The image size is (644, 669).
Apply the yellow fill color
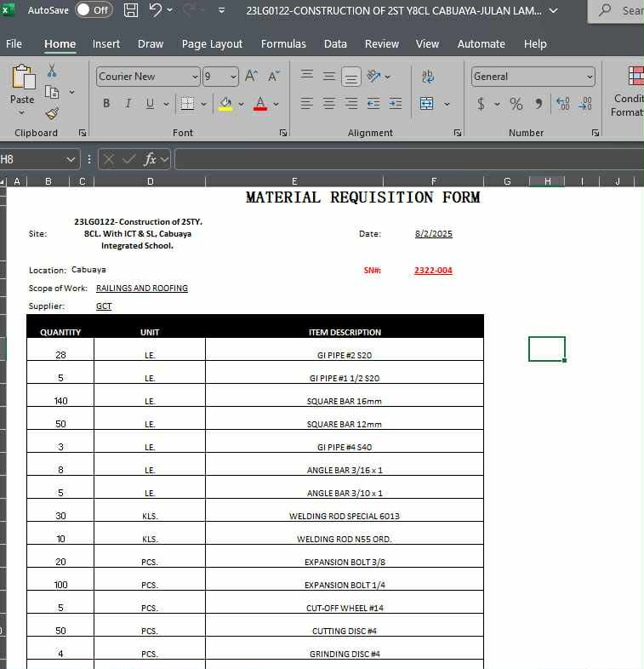pos(225,104)
